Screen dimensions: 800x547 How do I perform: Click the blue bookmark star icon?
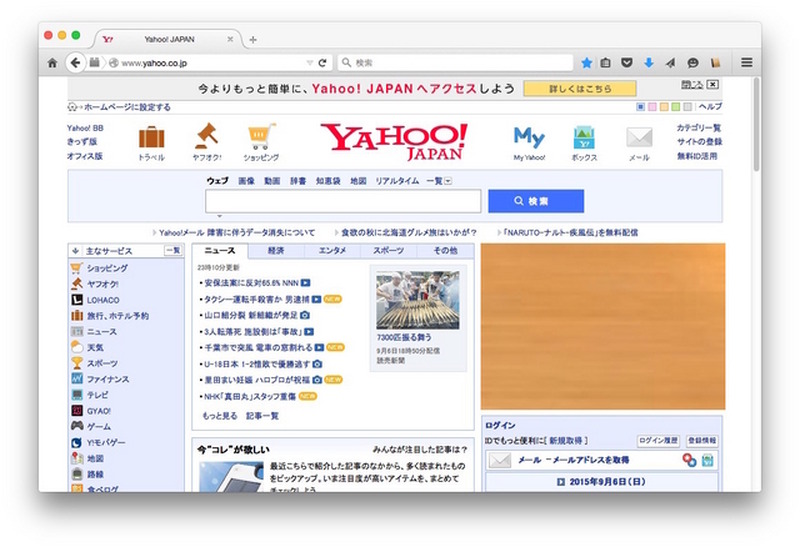(x=587, y=63)
